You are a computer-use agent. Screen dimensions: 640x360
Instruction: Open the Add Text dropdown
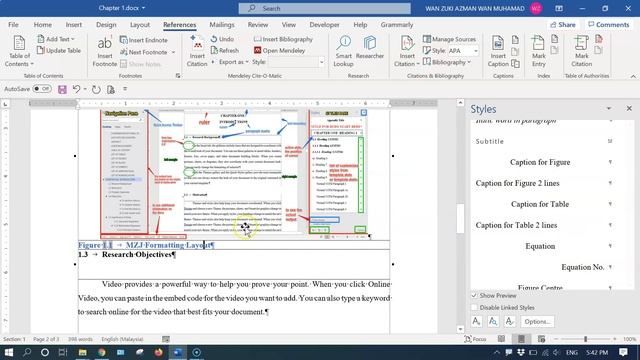coord(56,39)
